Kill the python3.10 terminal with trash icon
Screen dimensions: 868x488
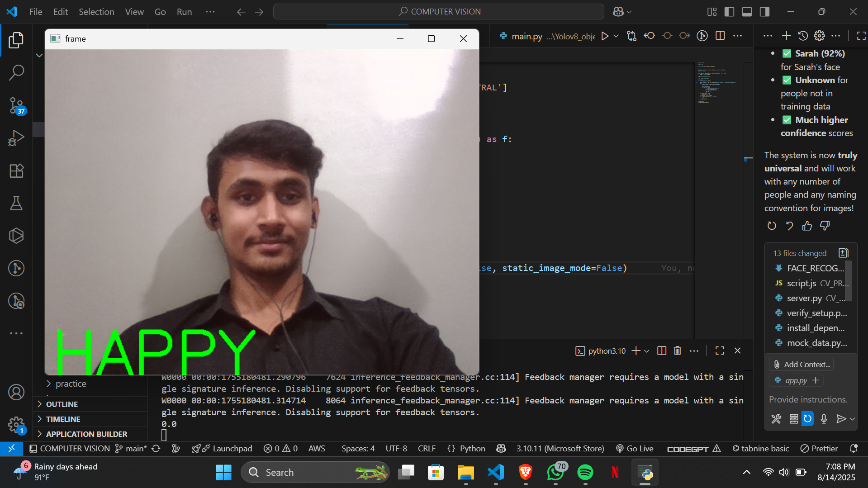[677, 351]
